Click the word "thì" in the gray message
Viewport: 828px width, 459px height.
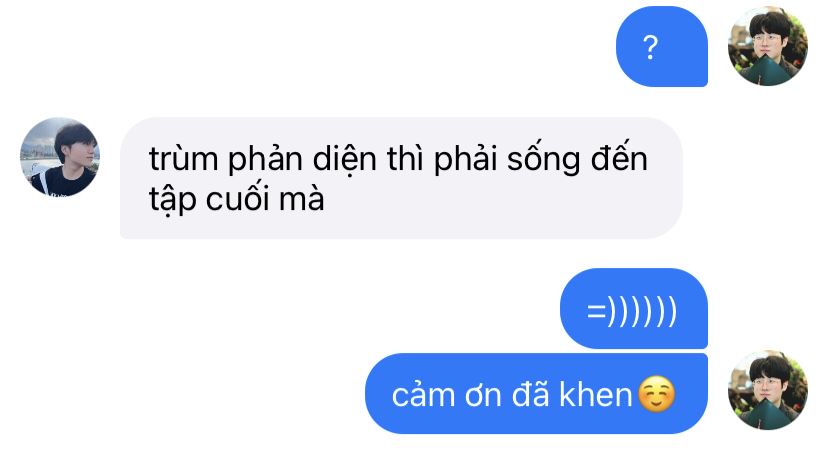(x=405, y=158)
